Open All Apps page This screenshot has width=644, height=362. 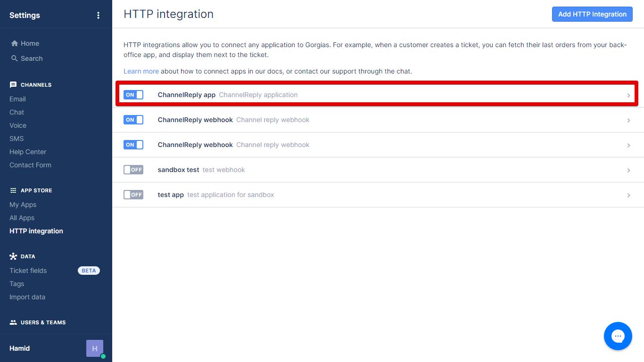coord(22,218)
